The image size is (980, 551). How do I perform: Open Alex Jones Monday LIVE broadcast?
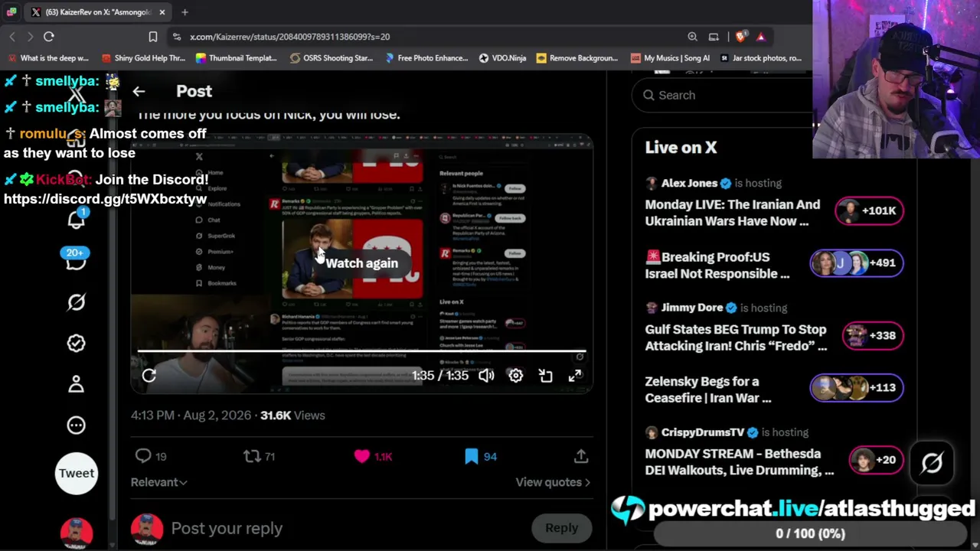click(732, 213)
